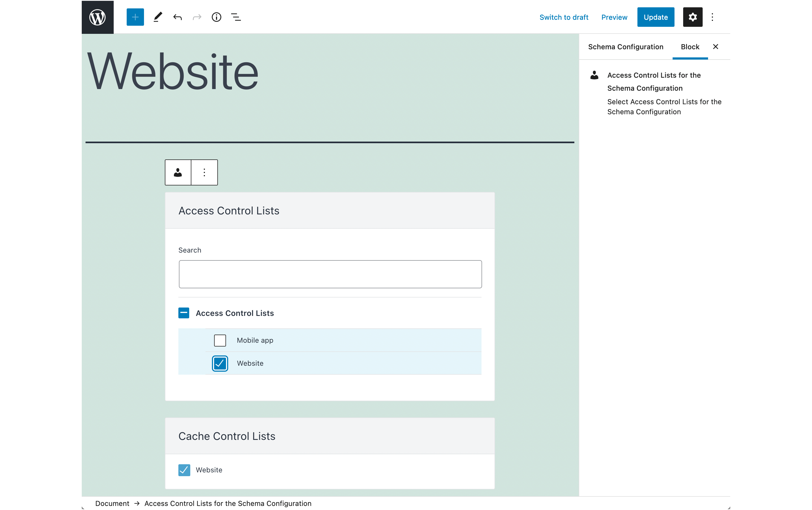Open the top-right editor options menu
The width and height of the screenshot is (812, 510).
(x=712, y=17)
